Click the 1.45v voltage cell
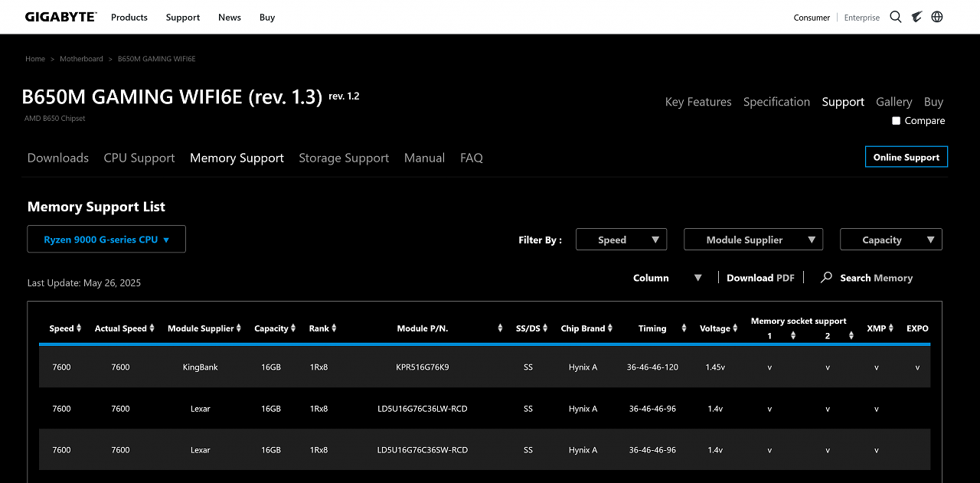The width and height of the screenshot is (980, 483). 715,367
